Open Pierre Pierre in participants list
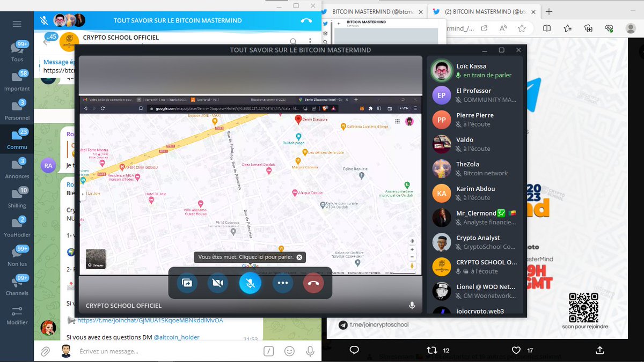Image resolution: width=644 pixels, height=362 pixels. click(475, 120)
